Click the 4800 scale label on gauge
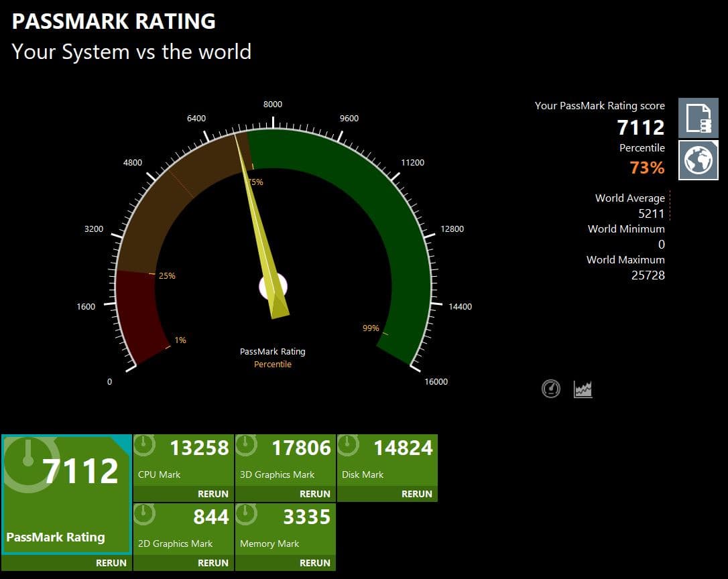Screen dimensions: 728x579 tap(133, 163)
